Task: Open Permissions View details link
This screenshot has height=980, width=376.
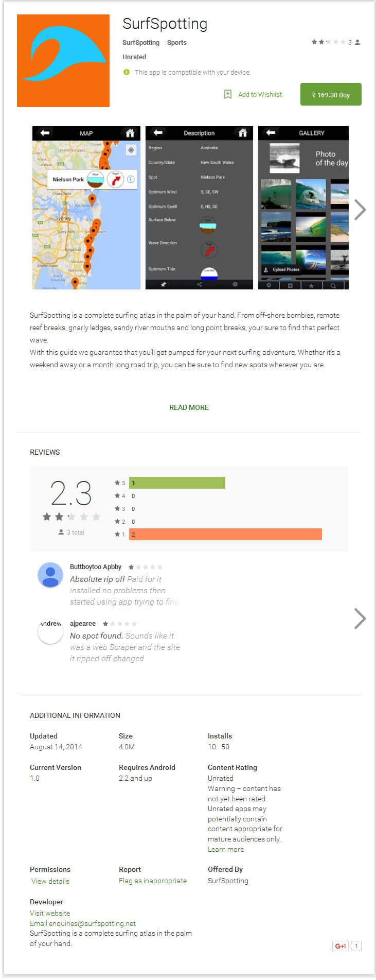Action: (50, 881)
